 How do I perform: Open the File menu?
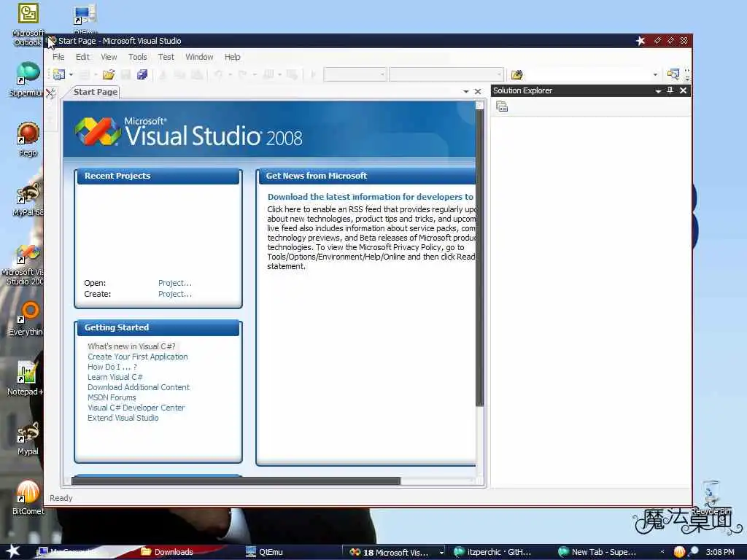click(x=58, y=57)
